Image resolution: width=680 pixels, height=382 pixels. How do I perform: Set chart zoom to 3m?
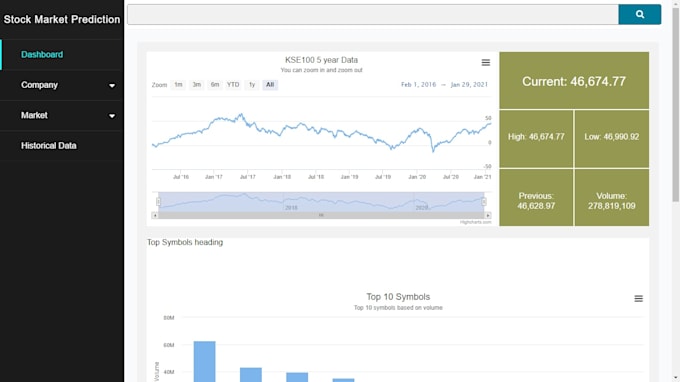(x=196, y=85)
